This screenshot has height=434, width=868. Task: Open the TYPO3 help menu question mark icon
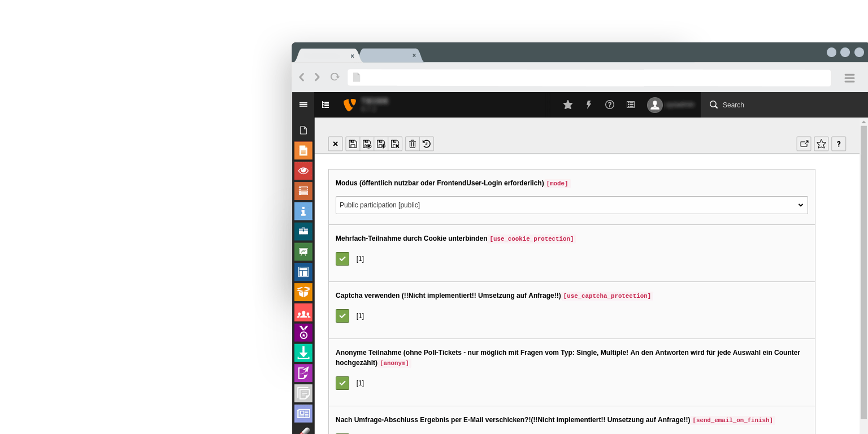pos(610,105)
